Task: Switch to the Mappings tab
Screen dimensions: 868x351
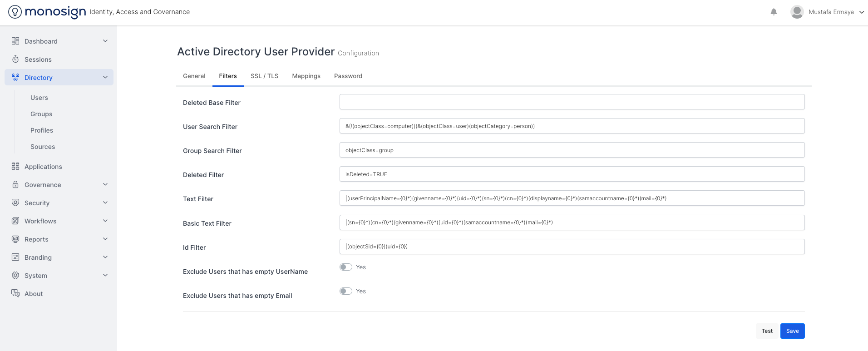Action: (306, 76)
